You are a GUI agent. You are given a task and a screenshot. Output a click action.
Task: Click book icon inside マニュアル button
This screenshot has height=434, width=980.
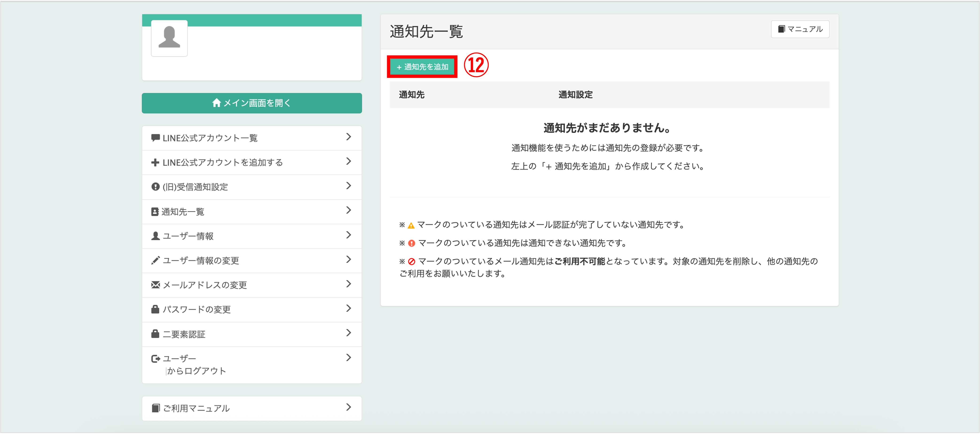coord(781,29)
